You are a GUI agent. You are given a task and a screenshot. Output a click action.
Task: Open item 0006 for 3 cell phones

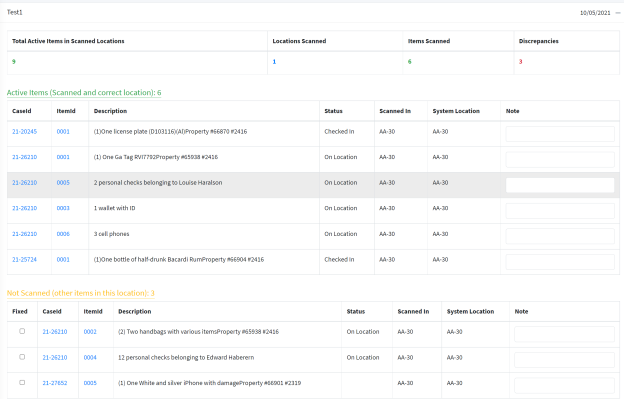click(x=63, y=234)
